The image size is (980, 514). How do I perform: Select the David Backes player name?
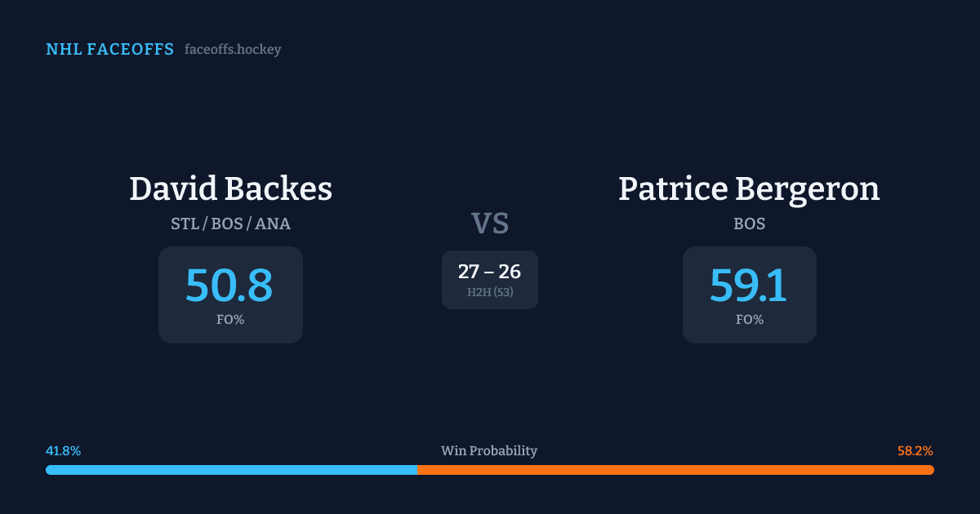pos(230,189)
